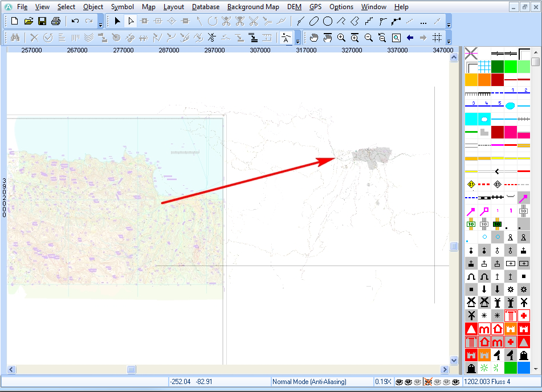Toggle the fifth greyed eye icon
The height and width of the screenshot is (392, 542).
pos(437,382)
